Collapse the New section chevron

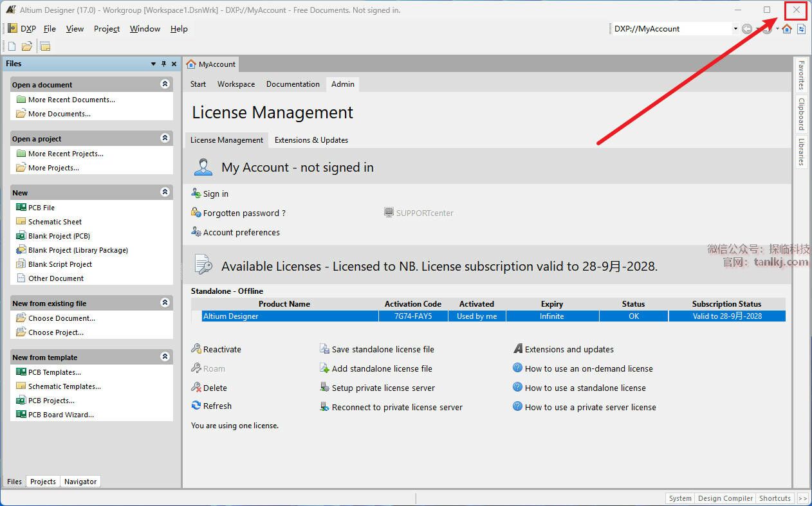165,192
